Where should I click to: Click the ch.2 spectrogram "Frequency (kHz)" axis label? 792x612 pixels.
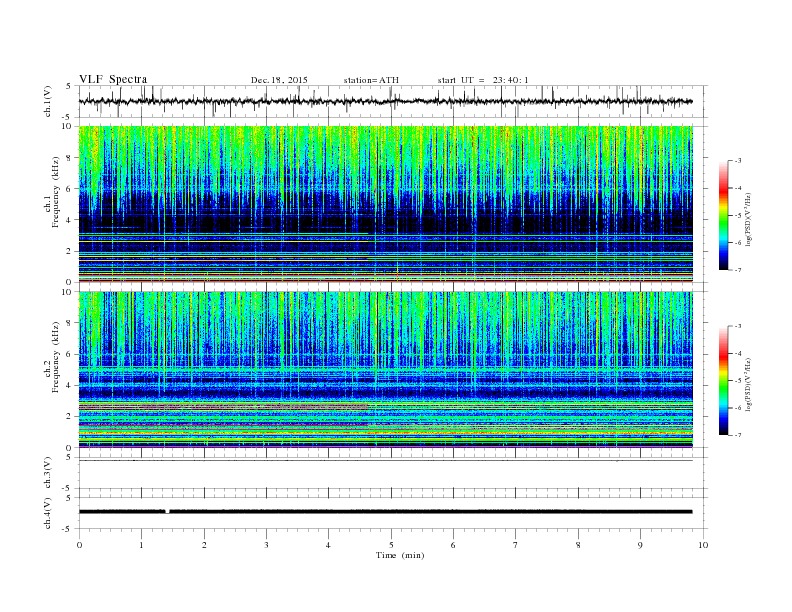tap(56, 357)
